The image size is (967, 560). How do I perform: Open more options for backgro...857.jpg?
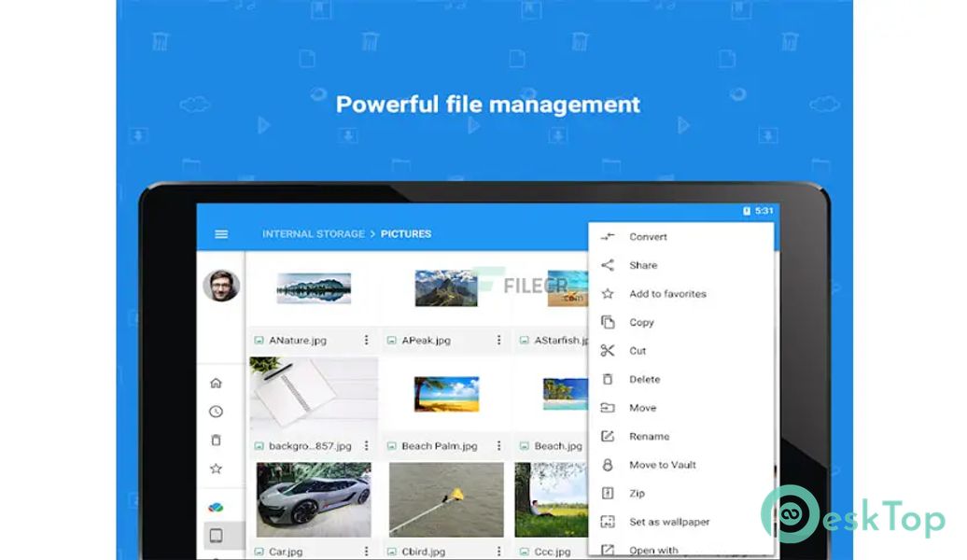(x=366, y=445)
